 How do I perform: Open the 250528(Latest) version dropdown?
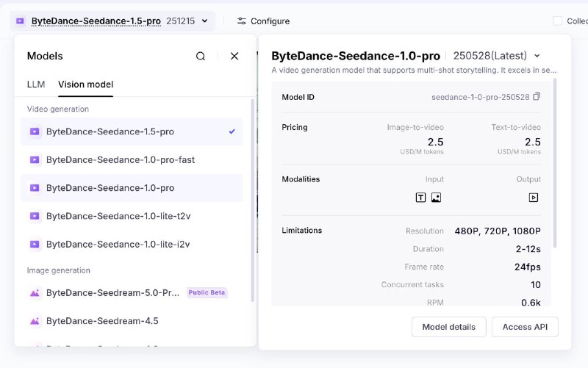click(497, 56)
